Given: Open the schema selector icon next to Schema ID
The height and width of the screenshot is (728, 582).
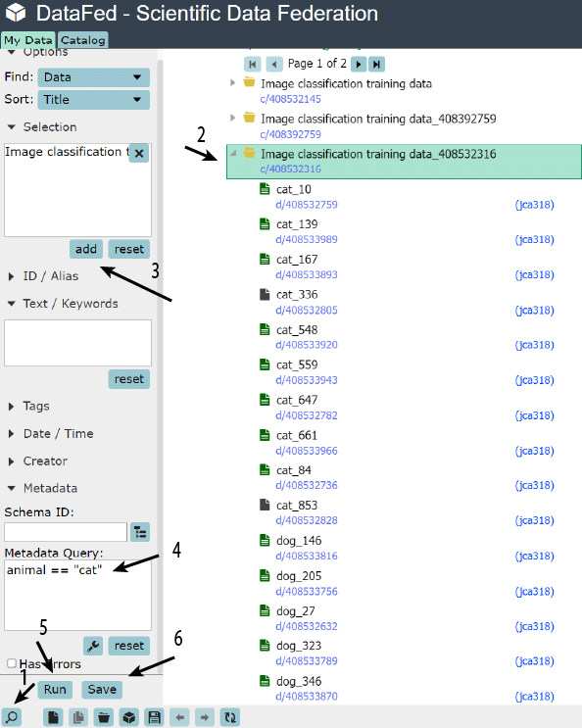Looking at the screenshot, I should click(x=140, y=532).
